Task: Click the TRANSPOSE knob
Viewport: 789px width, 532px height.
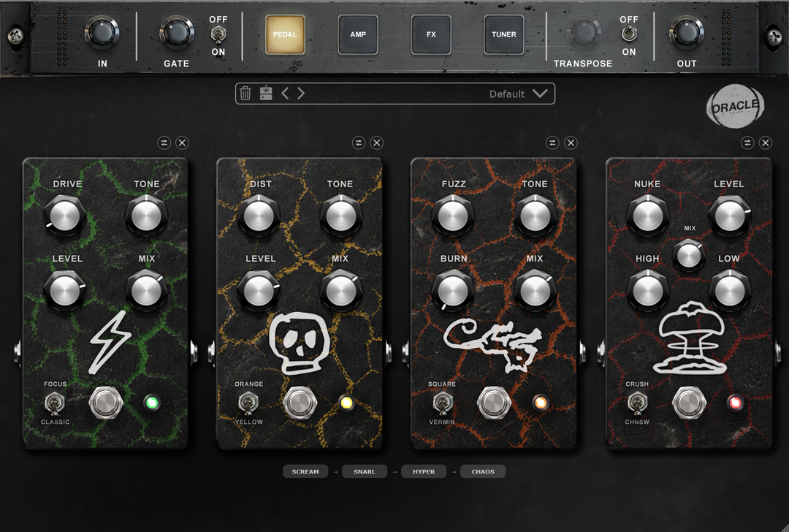Action: point(584,33)
